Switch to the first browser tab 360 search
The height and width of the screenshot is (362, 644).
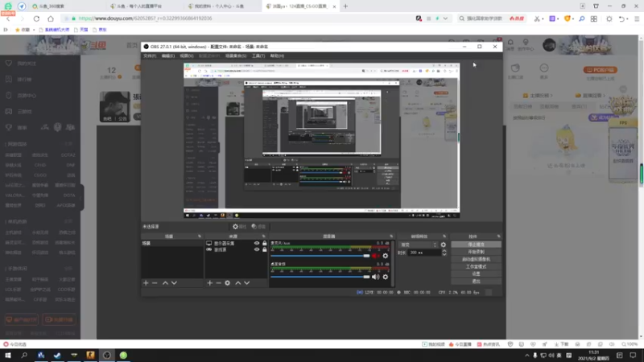67,6
